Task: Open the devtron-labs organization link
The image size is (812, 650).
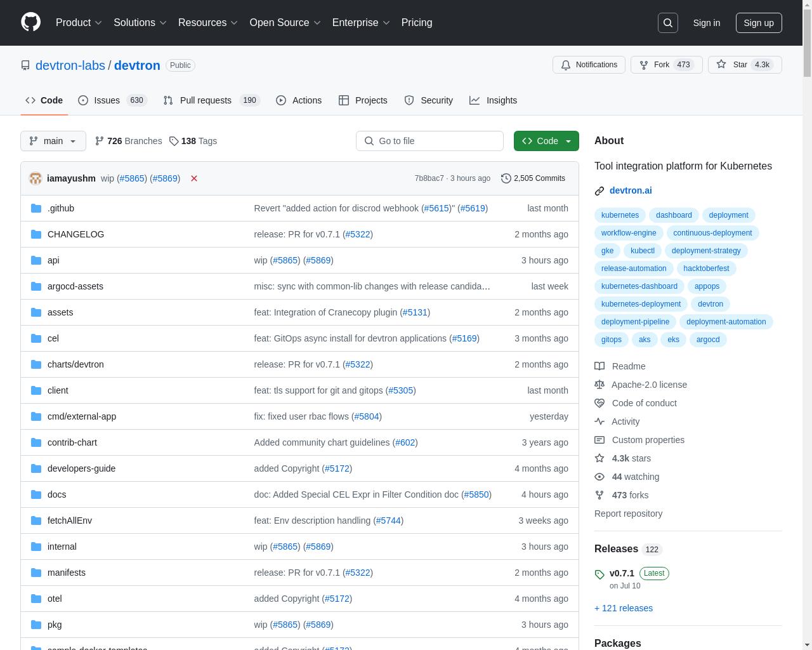Action: 70,65
